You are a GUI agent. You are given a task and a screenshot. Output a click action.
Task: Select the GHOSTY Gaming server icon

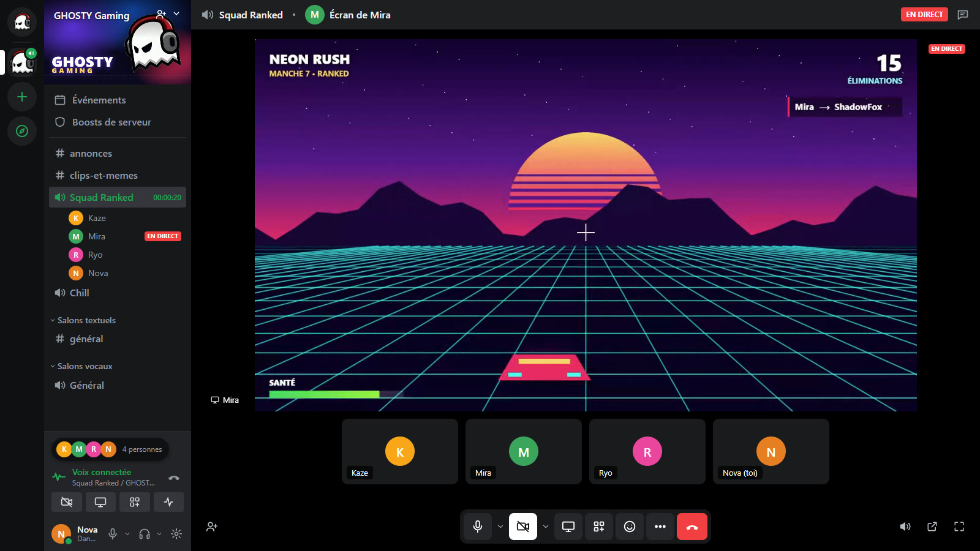click(x=22, y=62)
